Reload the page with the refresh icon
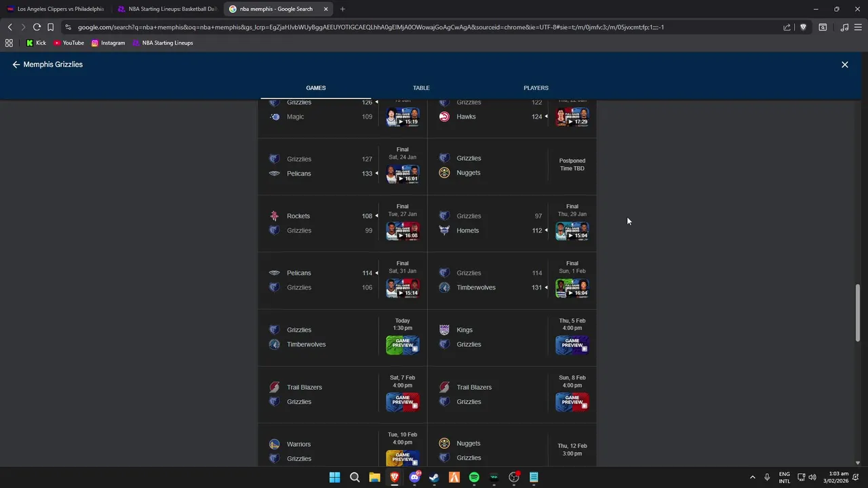Image resolution: width=868 pixels, height=488 pixels. [x=37, y=27]
